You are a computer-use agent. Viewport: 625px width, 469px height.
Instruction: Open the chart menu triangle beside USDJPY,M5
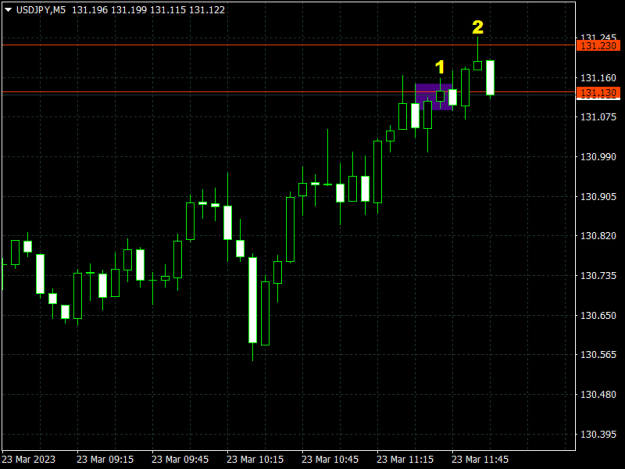click(x=8, y=10)
